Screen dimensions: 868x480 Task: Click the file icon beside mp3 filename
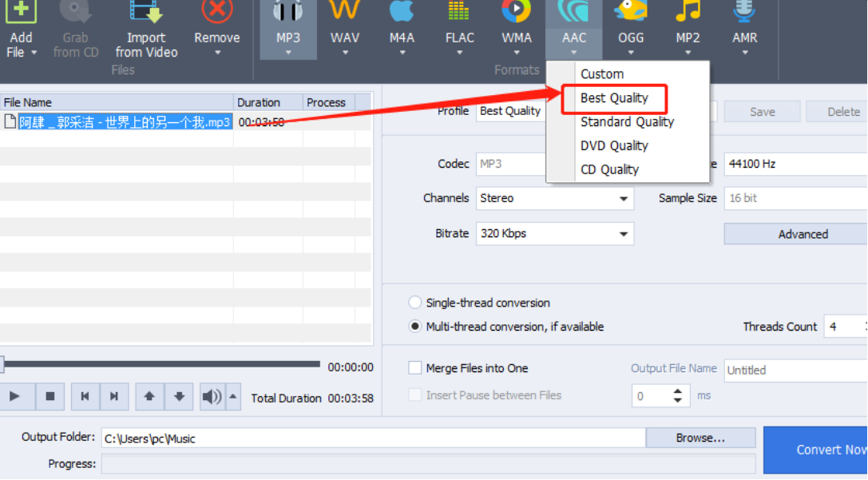(10, 121)
